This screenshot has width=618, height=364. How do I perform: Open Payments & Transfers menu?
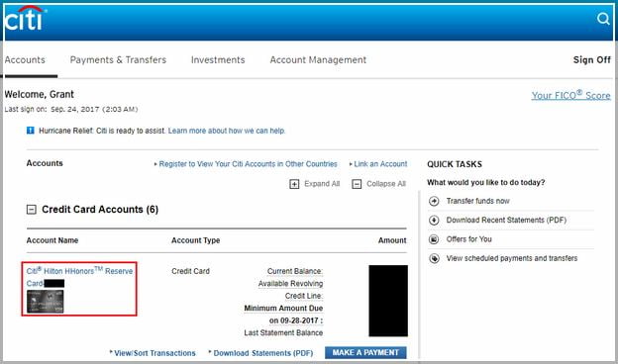(x=118, y=59)
